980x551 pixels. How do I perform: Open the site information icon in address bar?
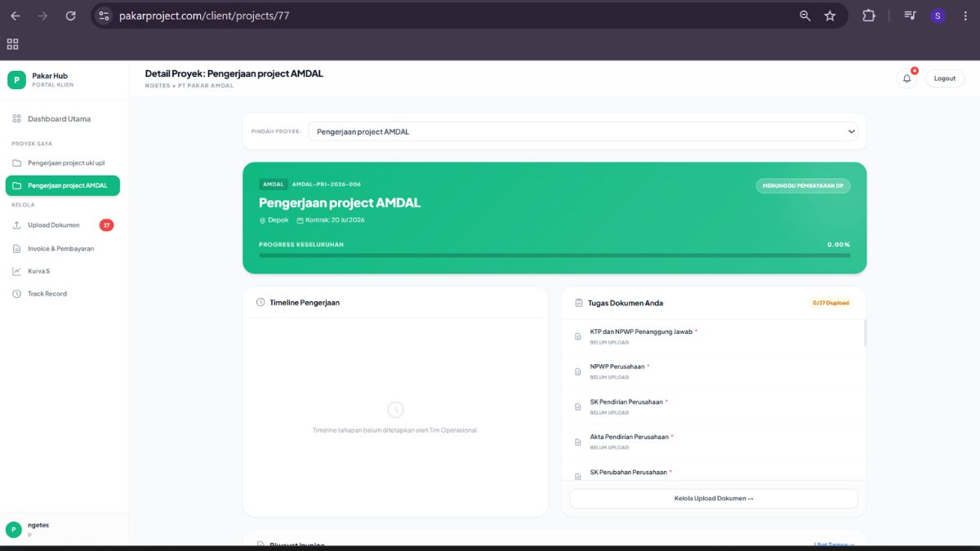pos(104,16)
